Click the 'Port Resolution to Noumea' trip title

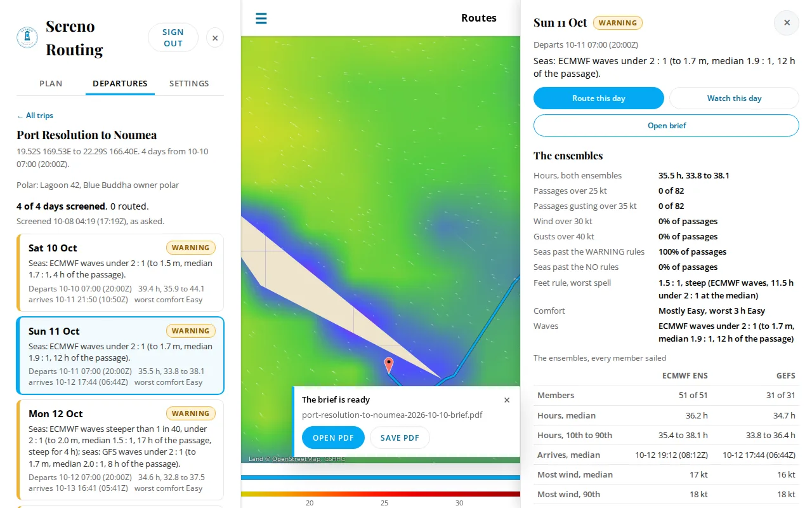(87, 135)
